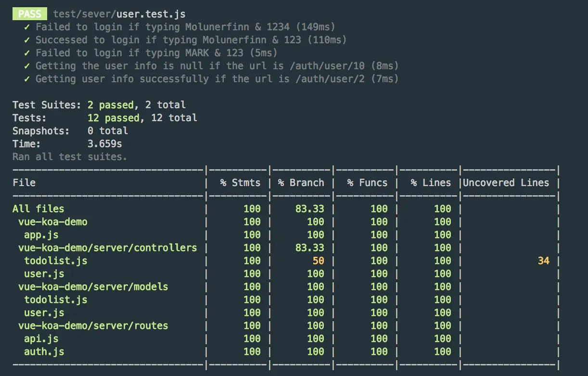588x376 pixels.
Task: Click checkmark beside /auth/user/10 test
Action: pos(27,66)
